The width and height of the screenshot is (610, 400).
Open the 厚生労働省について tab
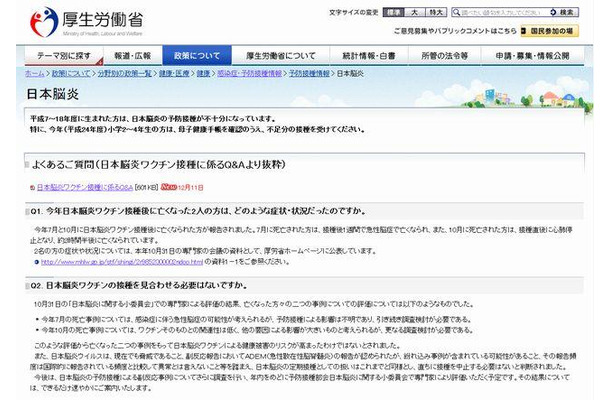281,55
